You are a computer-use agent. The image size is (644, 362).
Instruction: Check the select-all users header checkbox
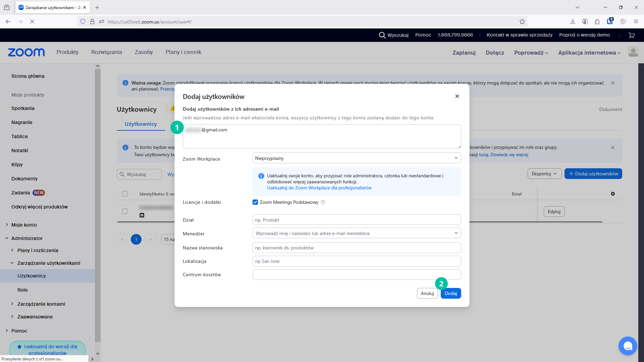125,194
